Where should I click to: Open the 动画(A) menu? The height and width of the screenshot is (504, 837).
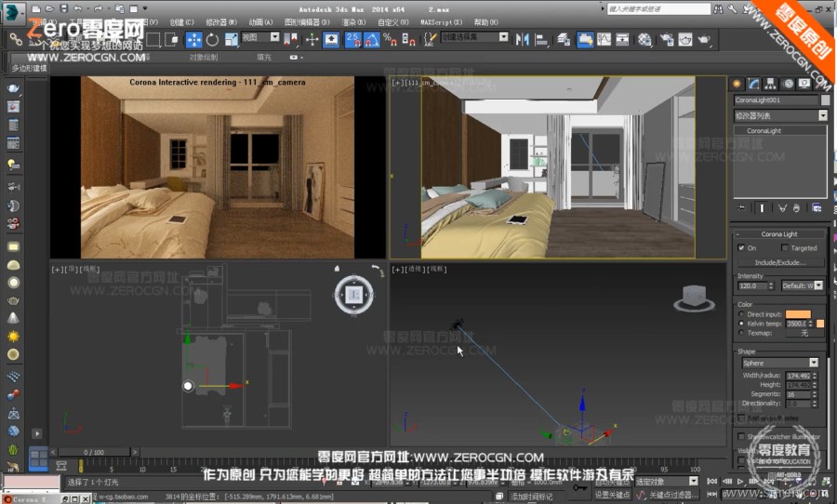tap(260, 22)
